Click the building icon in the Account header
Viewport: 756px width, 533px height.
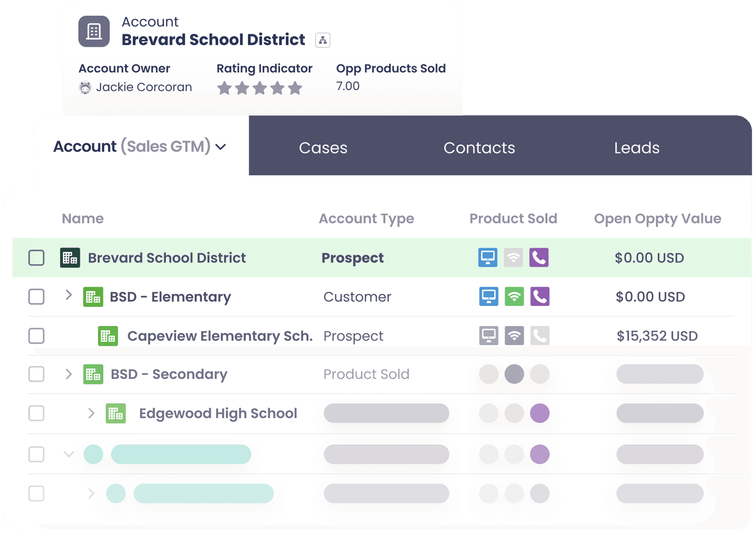(x=94, y=31)
